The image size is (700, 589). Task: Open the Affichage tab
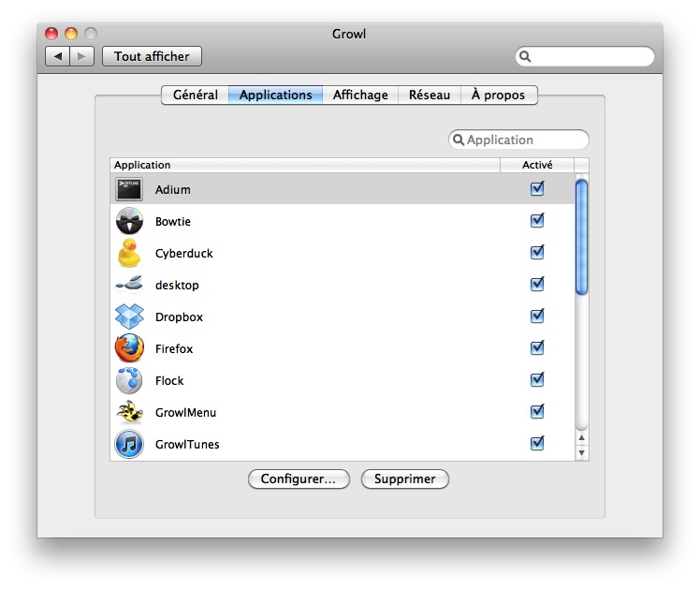(x=360, y=95)
